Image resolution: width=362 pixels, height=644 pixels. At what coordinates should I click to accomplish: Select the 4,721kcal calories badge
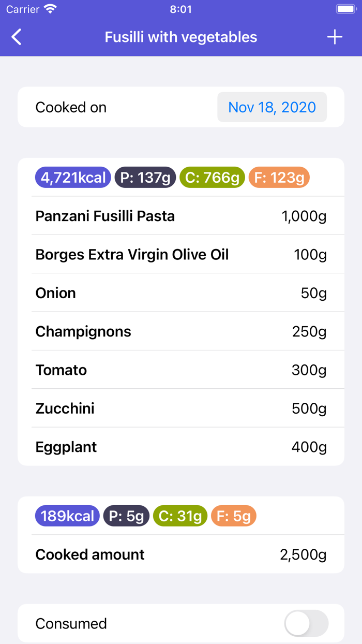(72, 177)
